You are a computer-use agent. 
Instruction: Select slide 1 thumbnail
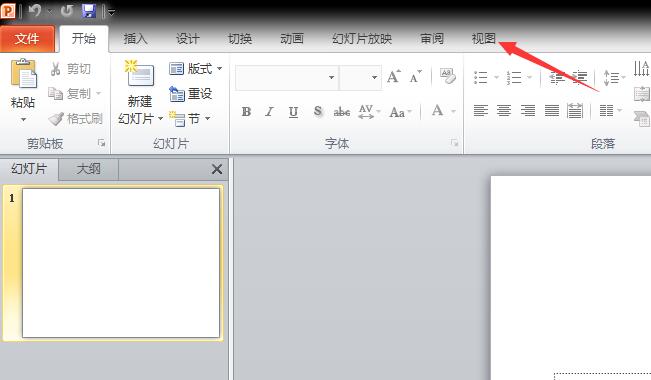[120, 263]
